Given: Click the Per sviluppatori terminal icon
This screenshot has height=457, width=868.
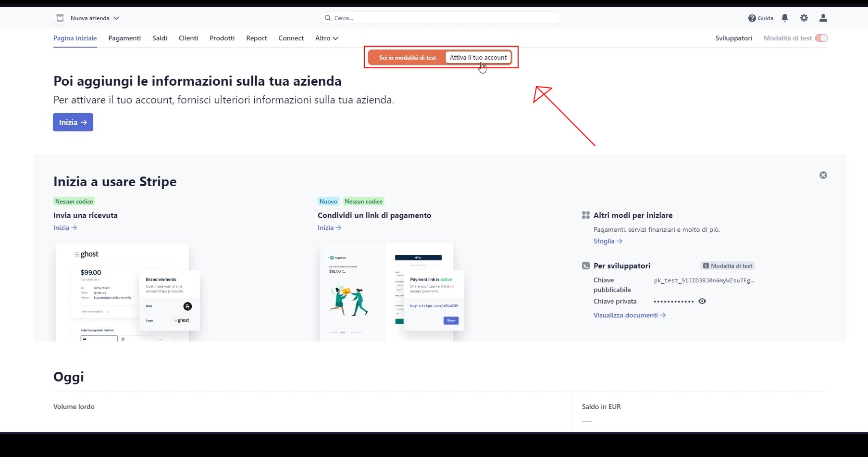Looking at the screenshot, I should [586, 266].
